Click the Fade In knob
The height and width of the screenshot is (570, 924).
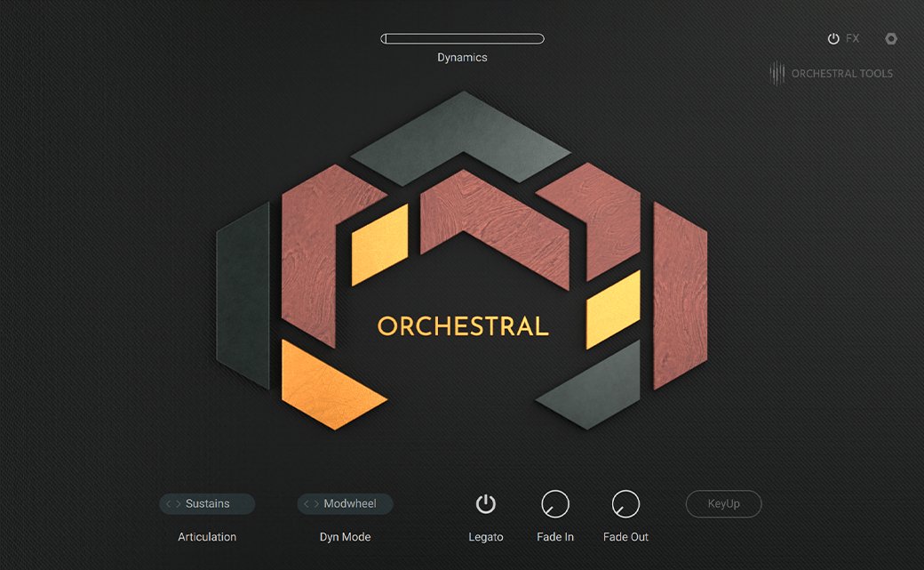coord(555,503)
